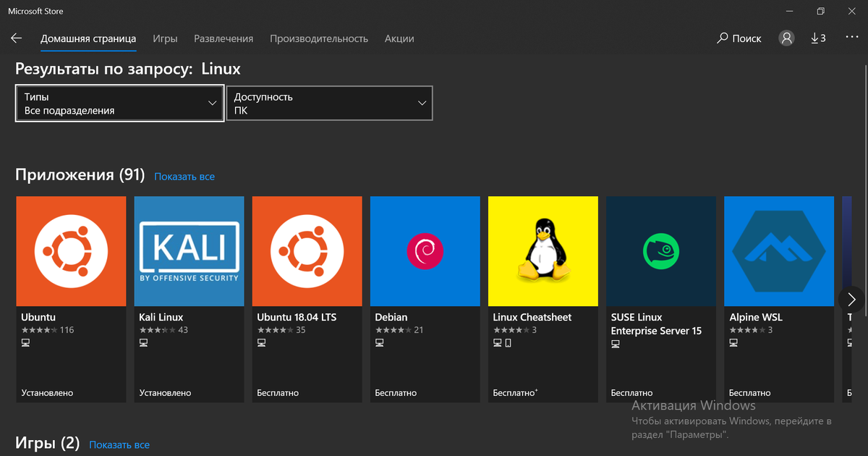
Task: Click the Приложения (91) section heading
Action: click(80, 175)
